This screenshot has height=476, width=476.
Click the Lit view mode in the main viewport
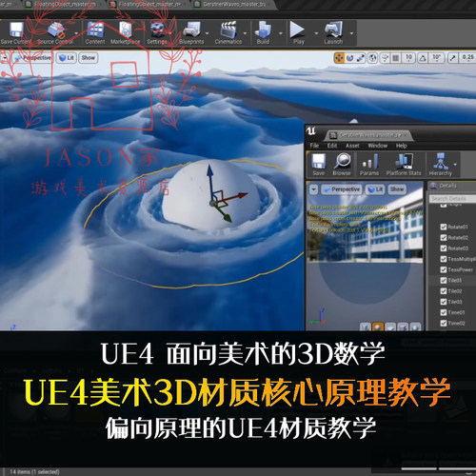[67, 58]
